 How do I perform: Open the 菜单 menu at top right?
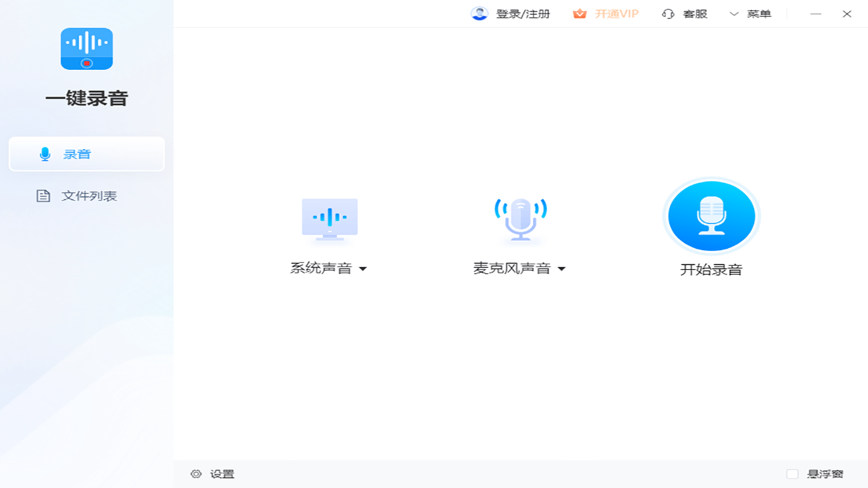click(x=759, y=14)
